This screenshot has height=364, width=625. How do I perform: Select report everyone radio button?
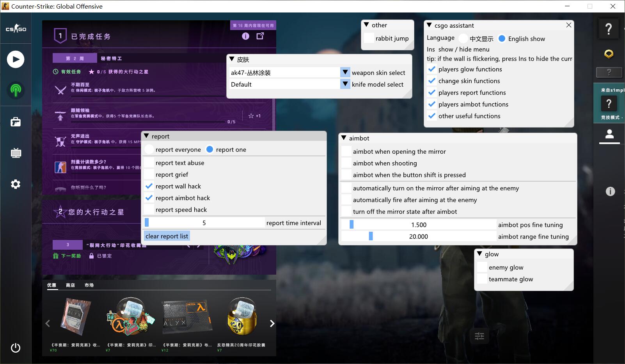click(x=149, y=149)
